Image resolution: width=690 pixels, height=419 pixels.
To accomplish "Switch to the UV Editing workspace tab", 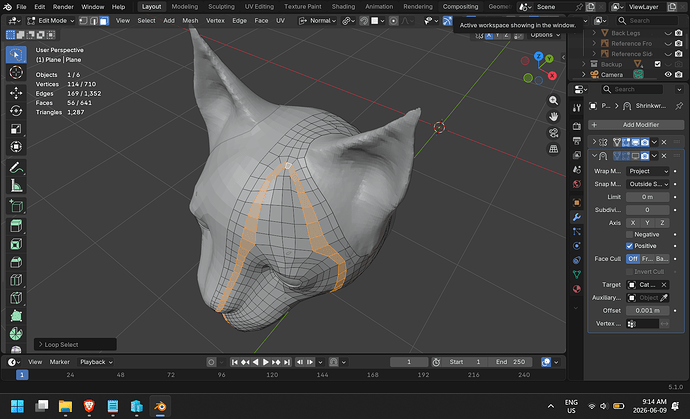I will 259,7.
